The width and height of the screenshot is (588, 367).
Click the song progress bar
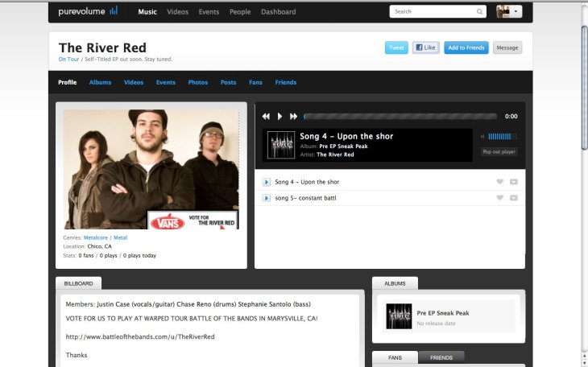(x=400, y=117)
